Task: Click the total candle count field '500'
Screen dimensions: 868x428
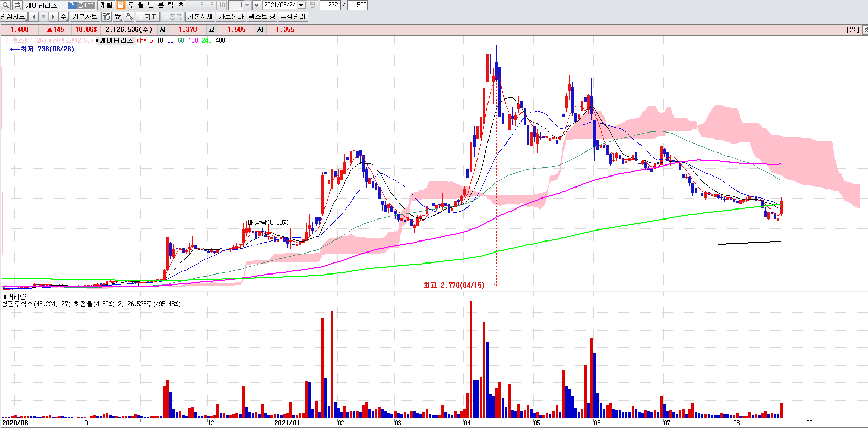Action: pos(357,5)
